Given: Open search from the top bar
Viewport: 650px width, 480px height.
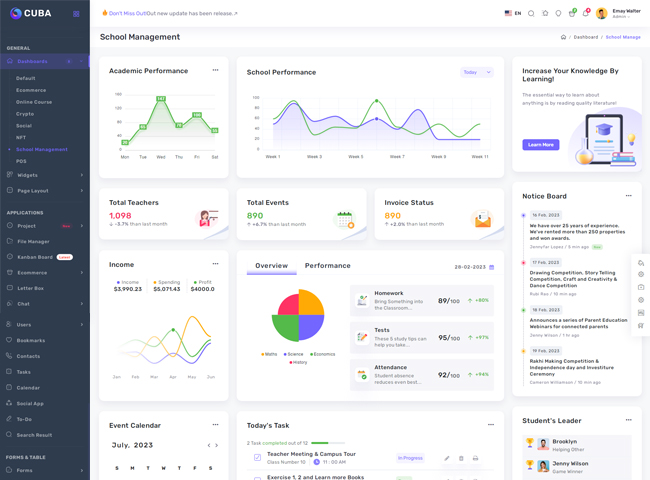Looking at the screenshot, I should (531, 14).
